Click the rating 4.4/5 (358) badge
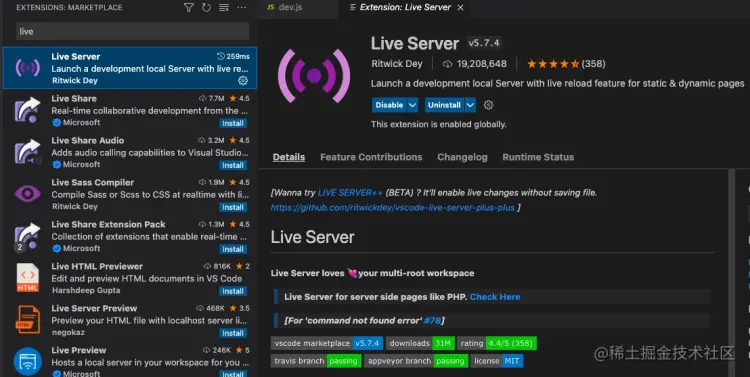Image resolution: width=750 pixels, height=377 pixels. [496, 344]
